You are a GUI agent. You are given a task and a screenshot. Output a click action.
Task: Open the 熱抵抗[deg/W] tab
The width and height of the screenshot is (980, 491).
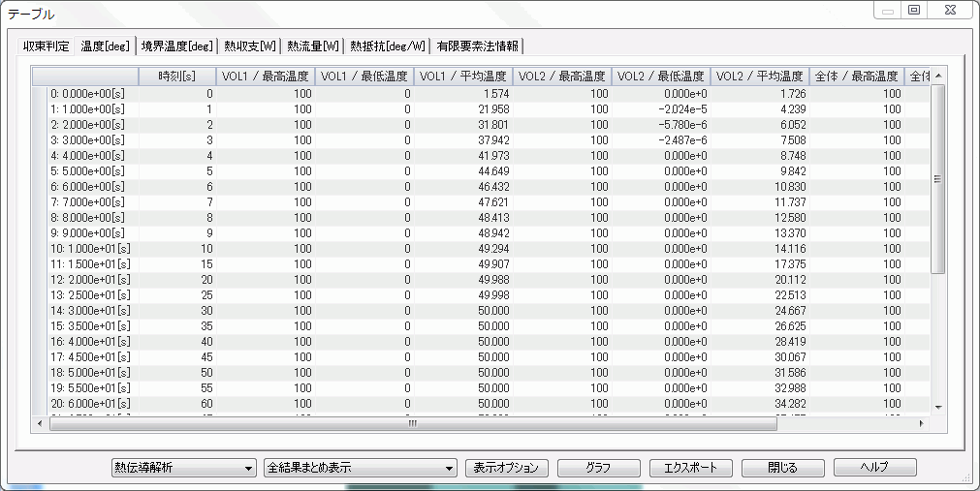[x=388, y=46]
